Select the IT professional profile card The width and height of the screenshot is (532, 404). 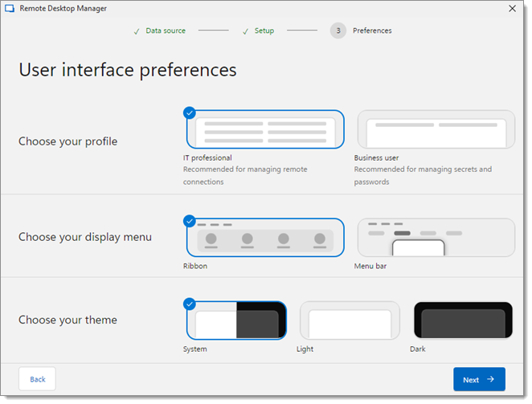coord(265,129)
